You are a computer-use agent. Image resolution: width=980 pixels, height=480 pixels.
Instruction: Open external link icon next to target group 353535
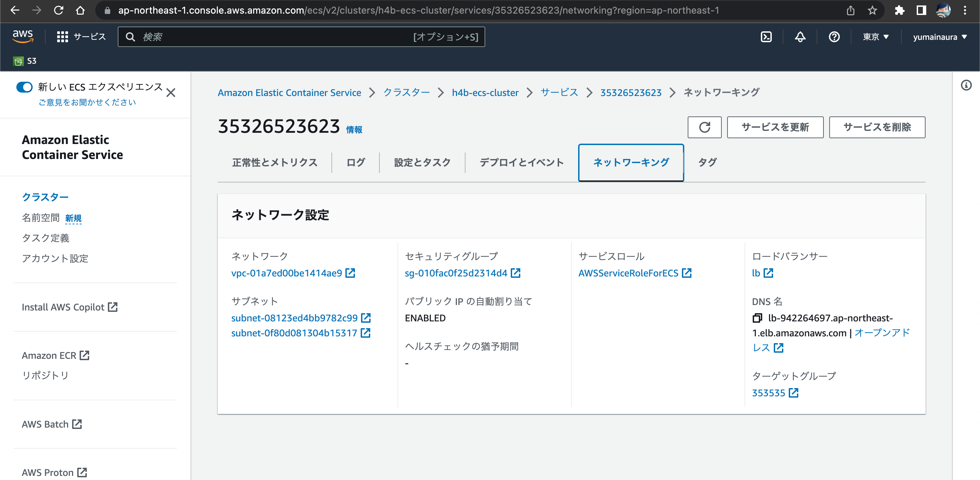coord(793,393)
